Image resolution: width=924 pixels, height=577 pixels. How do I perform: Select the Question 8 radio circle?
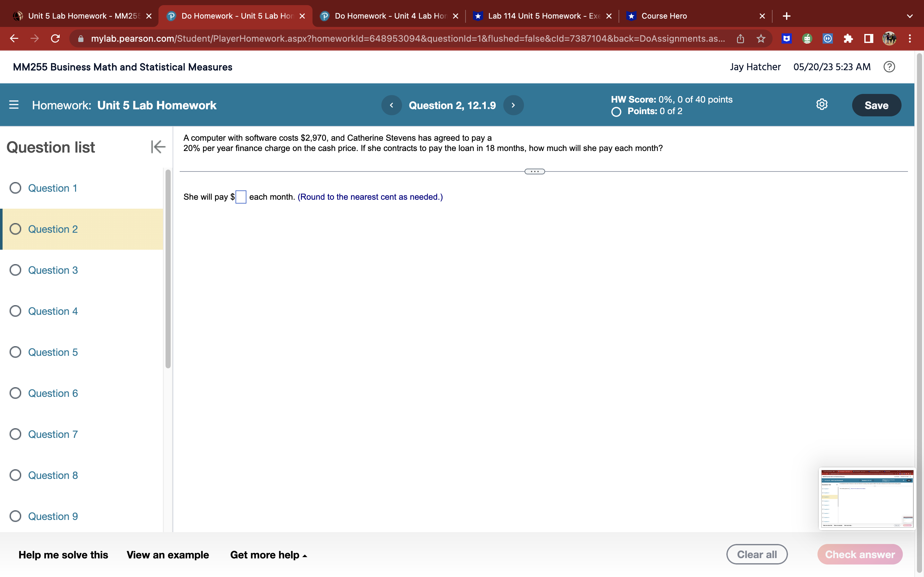pyautogui.click(x=15, y=475)
